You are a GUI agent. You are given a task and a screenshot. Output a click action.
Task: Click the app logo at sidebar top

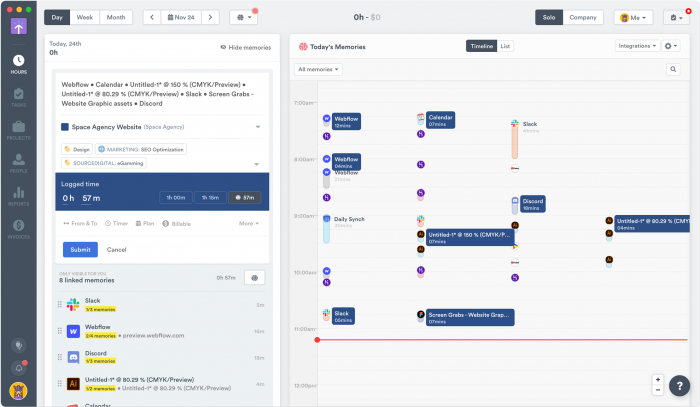pos(18,26)
